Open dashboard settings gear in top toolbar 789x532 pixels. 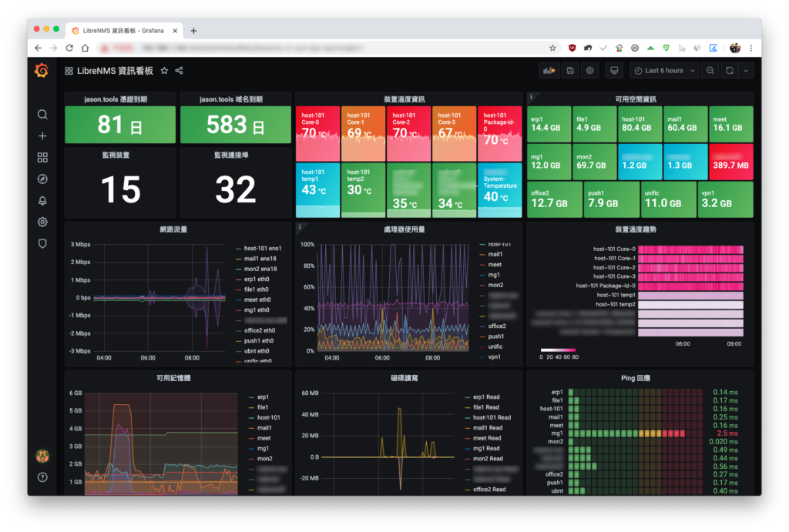[589, 71]
